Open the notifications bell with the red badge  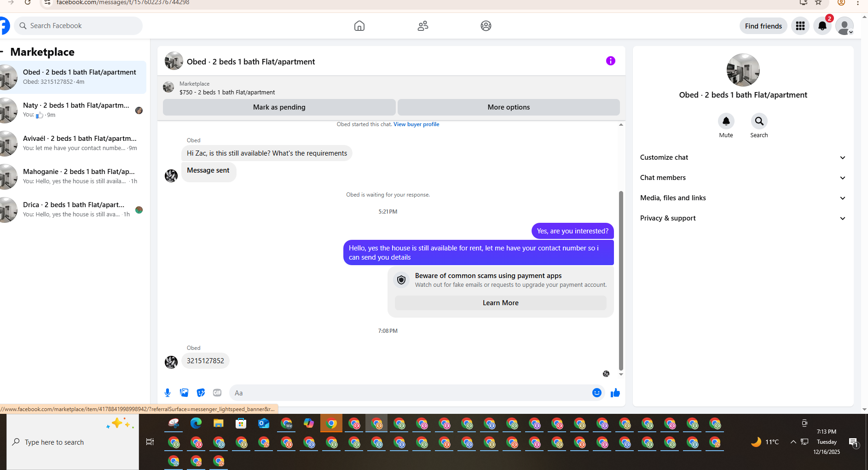pos(822,26)
